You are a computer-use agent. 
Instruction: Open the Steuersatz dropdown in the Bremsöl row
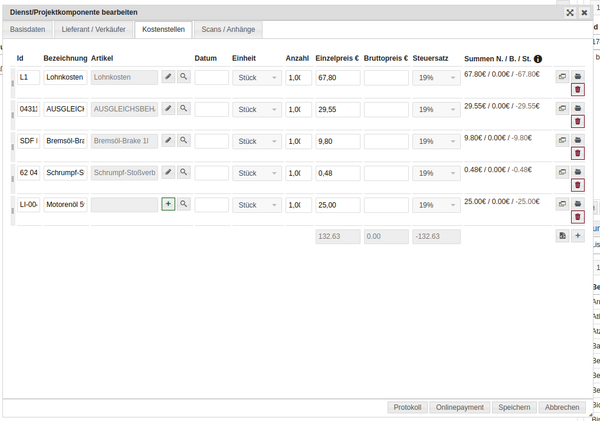pyautogui.click(x=436, y=141)
